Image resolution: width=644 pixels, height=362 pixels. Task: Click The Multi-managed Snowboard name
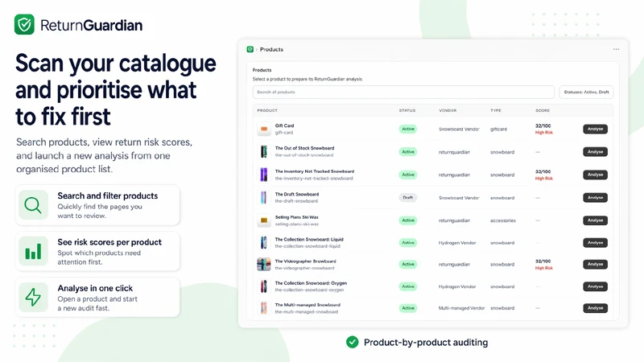pyautogui.click(x=308, y=305)
